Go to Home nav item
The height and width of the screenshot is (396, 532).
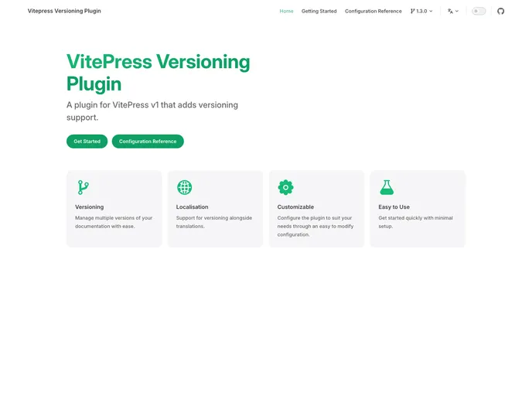[286, 11]
